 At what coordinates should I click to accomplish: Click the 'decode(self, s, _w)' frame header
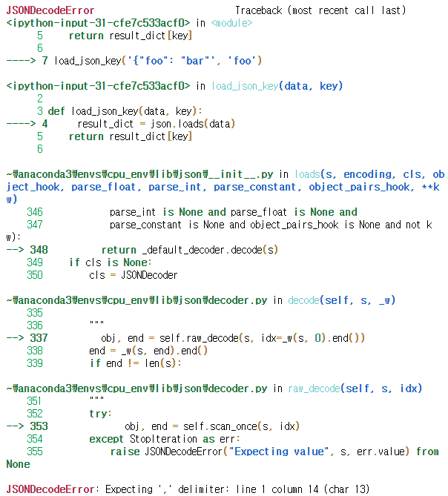tap(342, 300)
